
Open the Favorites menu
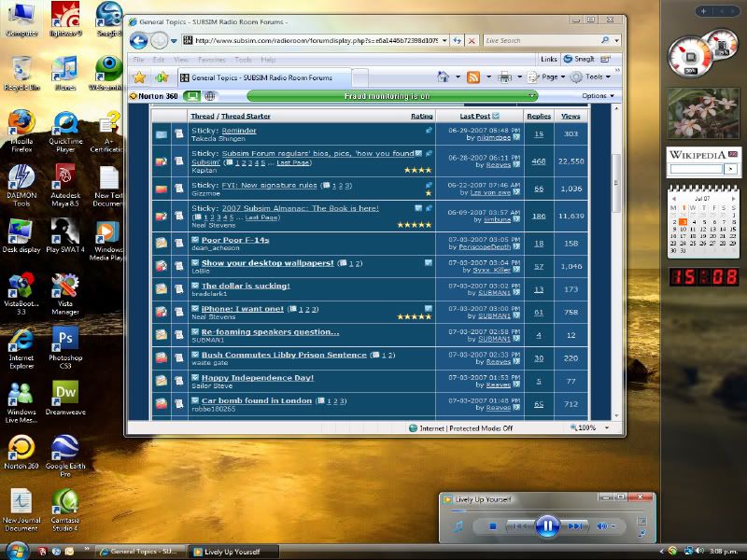[x=212, y=60]
